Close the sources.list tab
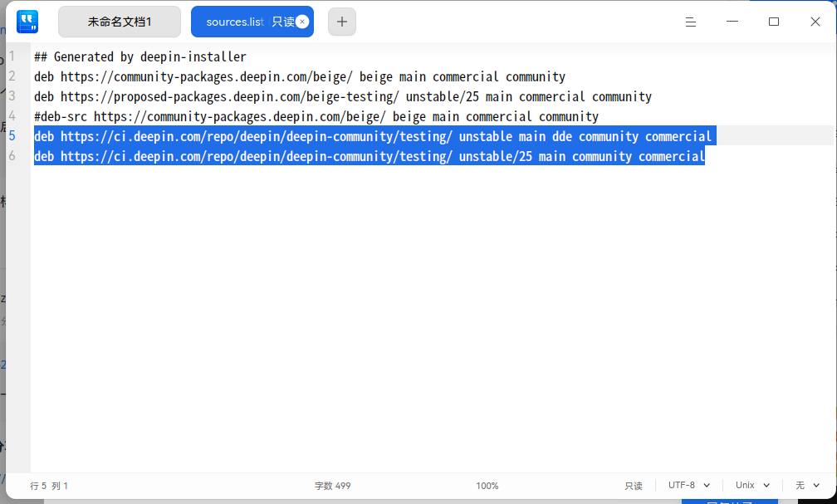The width and height of the screenshot is (837, 504). 302,22
